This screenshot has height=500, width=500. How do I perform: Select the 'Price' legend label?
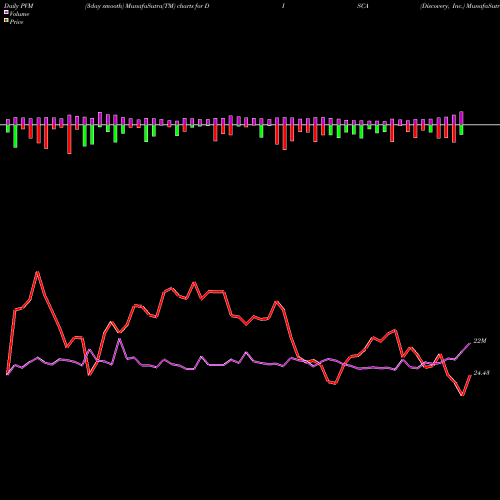16,22
